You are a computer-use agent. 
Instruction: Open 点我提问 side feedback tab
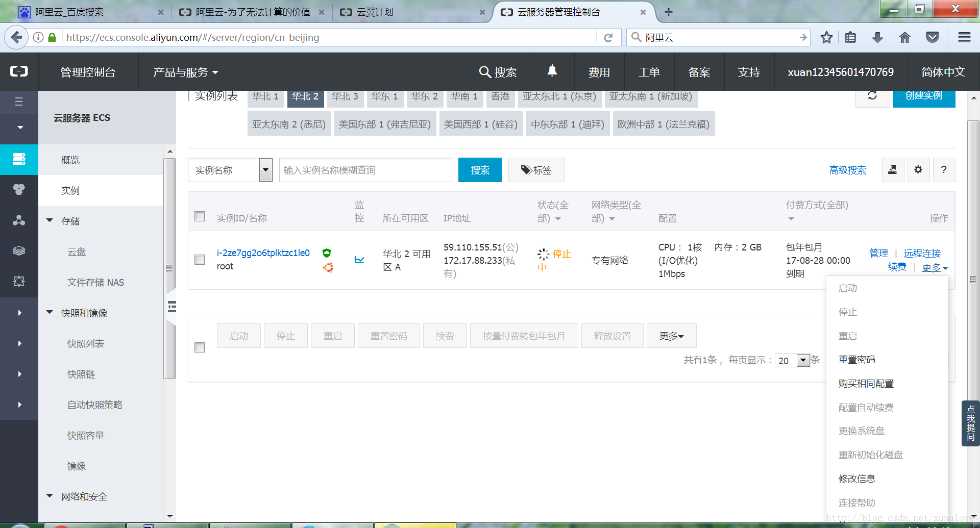point(970,423)
